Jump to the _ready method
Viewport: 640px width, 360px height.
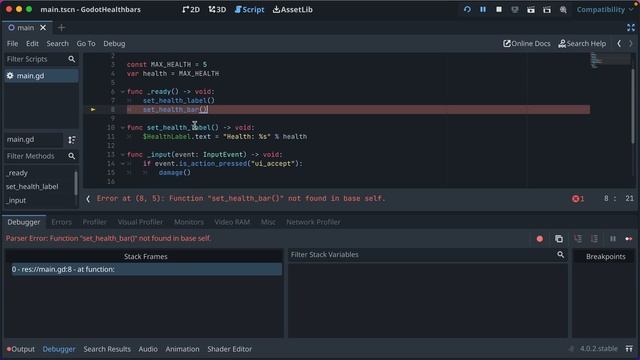click(17, 173)
